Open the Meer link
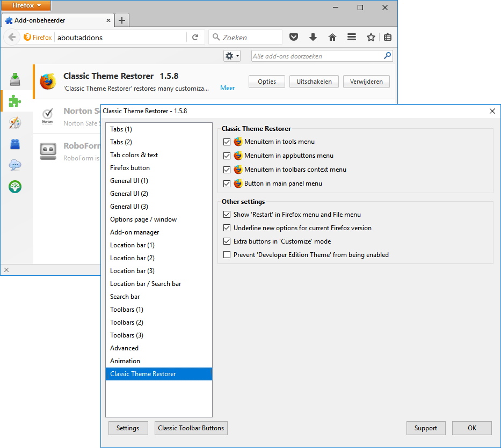This screenshot has height=448, width=501. pyautogui.click(x=228, y=88)
